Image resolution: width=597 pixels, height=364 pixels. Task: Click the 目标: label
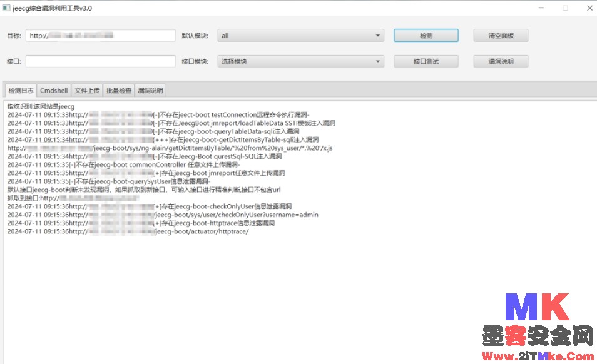pyautogui.click(x=14, y=36)
